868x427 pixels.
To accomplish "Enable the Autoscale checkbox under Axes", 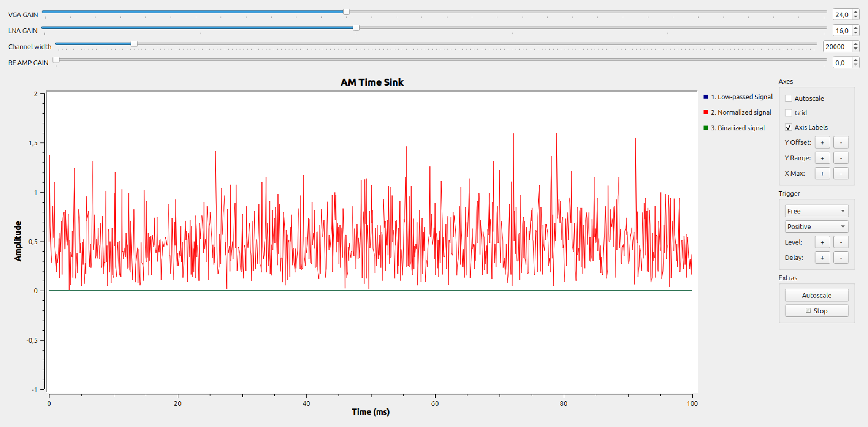I will click(789, 98).
